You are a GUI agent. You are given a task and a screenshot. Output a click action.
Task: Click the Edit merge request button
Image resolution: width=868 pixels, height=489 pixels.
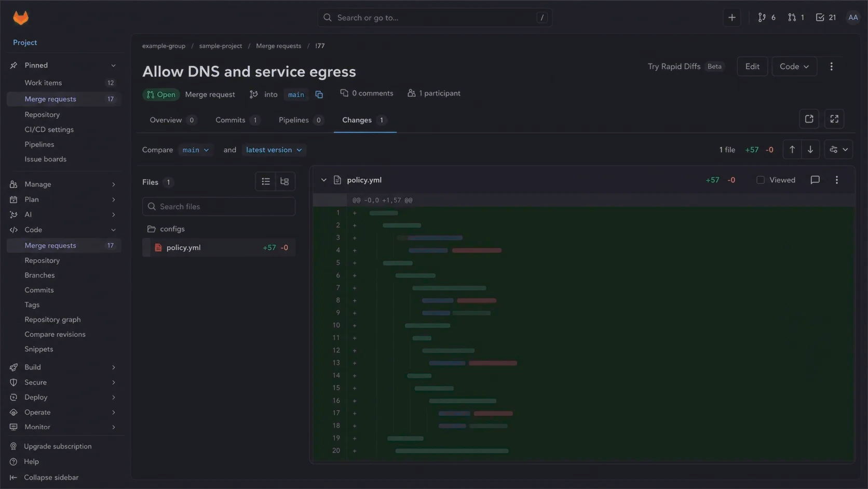tap(752, 67)
